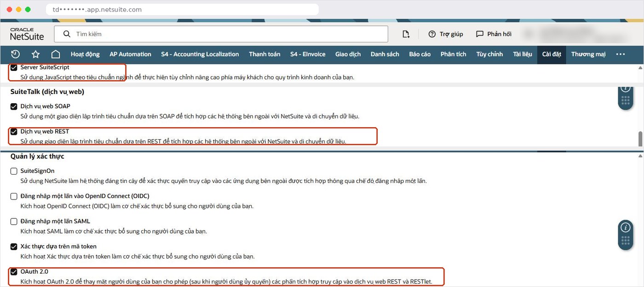Toggle the Dịch vụ web REST checkbox
The image size is (644, 287).
[x=14, y=132]
